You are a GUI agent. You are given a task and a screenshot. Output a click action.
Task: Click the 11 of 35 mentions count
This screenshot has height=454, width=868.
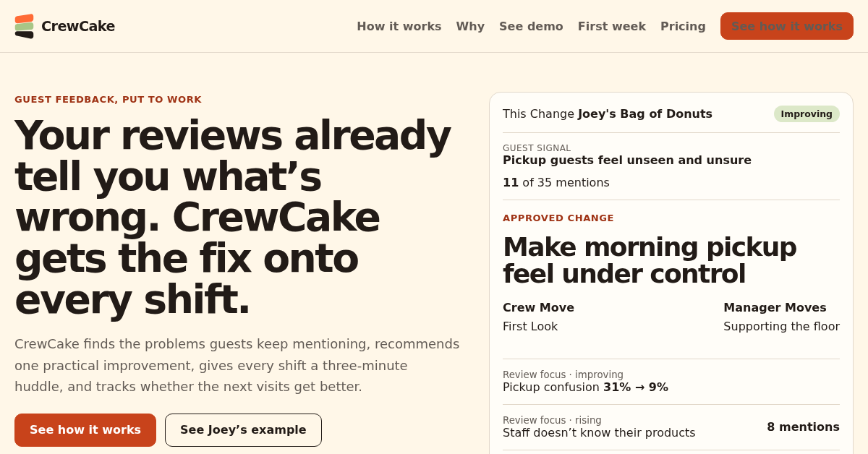[x=556, y=183]
